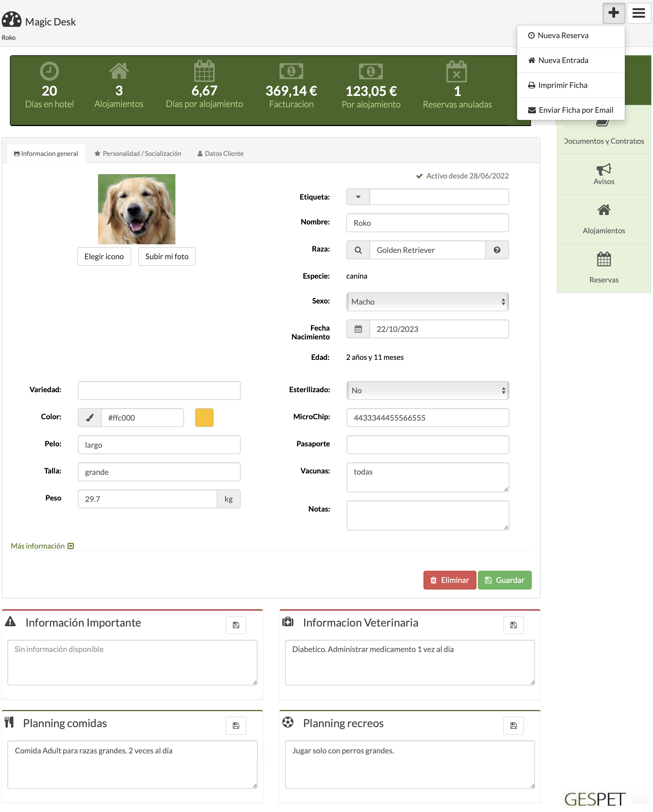Viewport: 653px width, 812px height.
Task: Select the Informacion general tab
Action: point(46,153)
